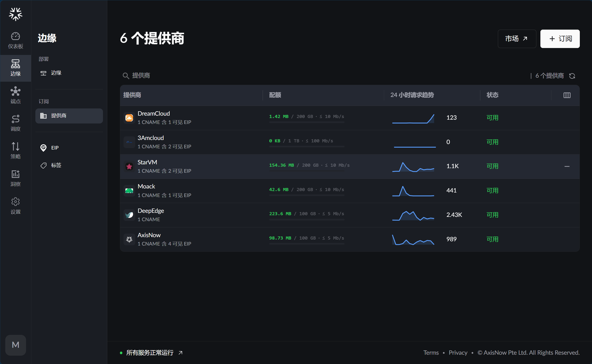Open the 洞察 insights sidebar icon
Viewport: 592px width, 364px height.
coord(15,178)
